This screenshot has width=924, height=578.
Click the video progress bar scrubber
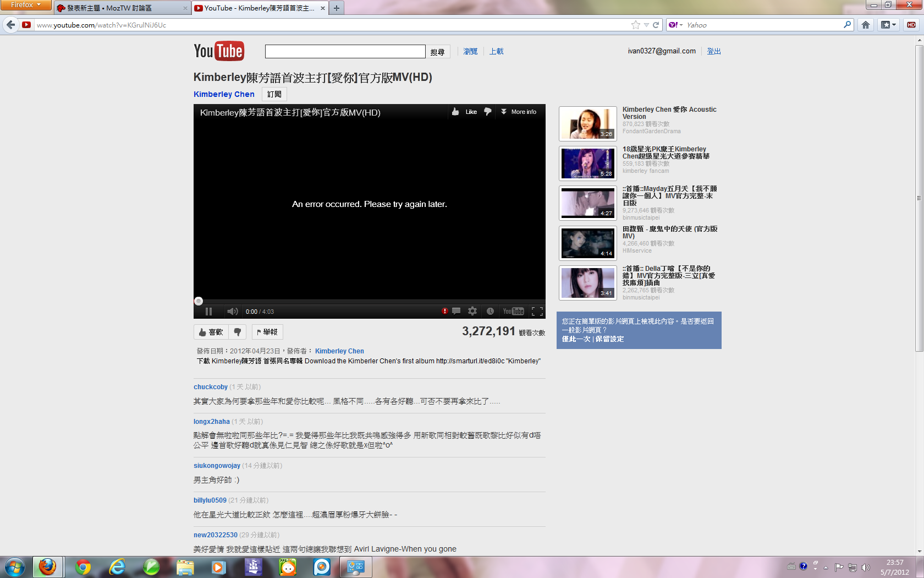click(x=199, y=301)
